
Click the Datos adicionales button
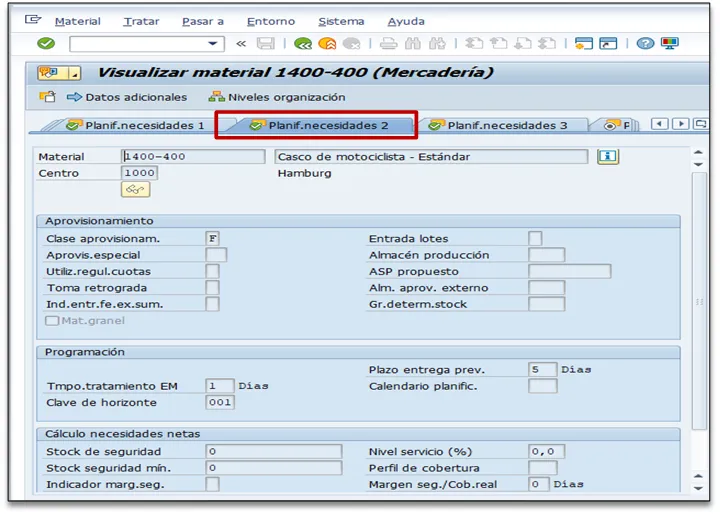click(127, 97)
